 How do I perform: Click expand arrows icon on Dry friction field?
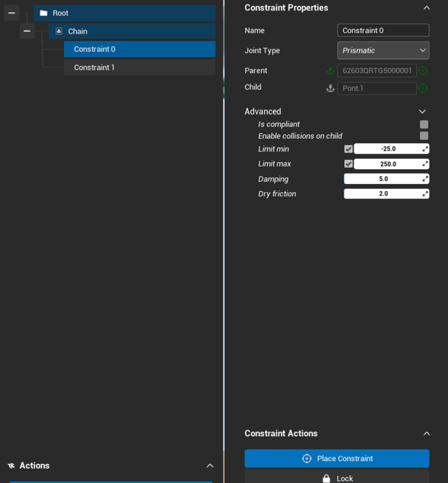(425, 194)
